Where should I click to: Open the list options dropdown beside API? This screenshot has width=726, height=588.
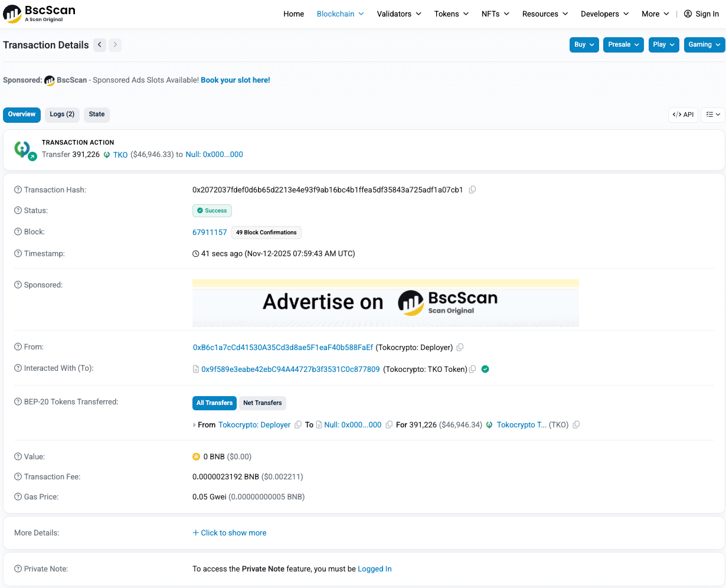click(713, 115)
